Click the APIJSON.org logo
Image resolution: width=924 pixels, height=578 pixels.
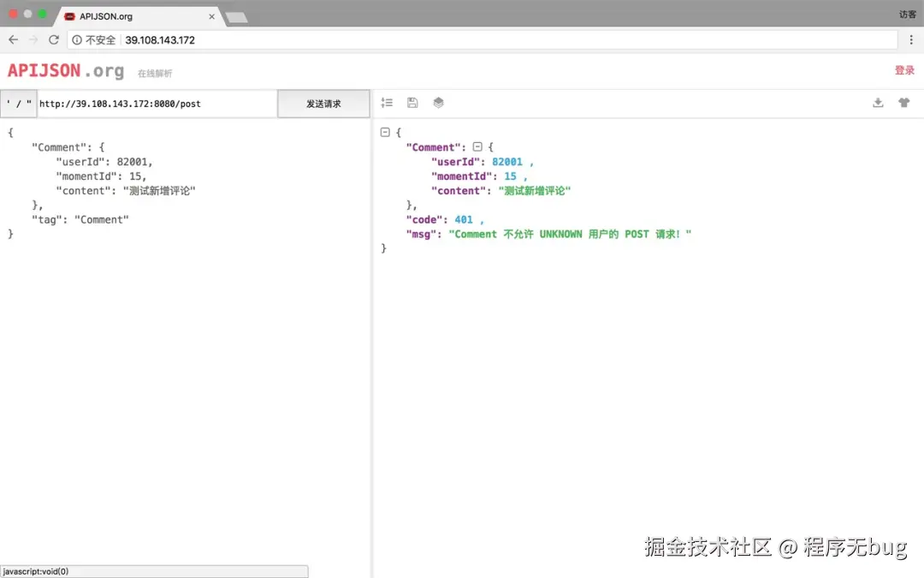pos(66,71)
